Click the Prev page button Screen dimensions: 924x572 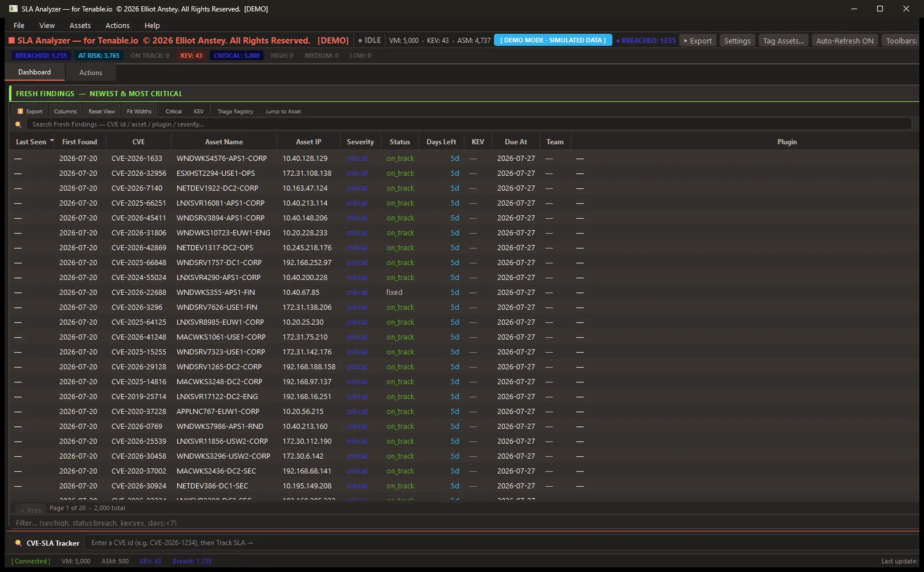click(x=31, y=510)
